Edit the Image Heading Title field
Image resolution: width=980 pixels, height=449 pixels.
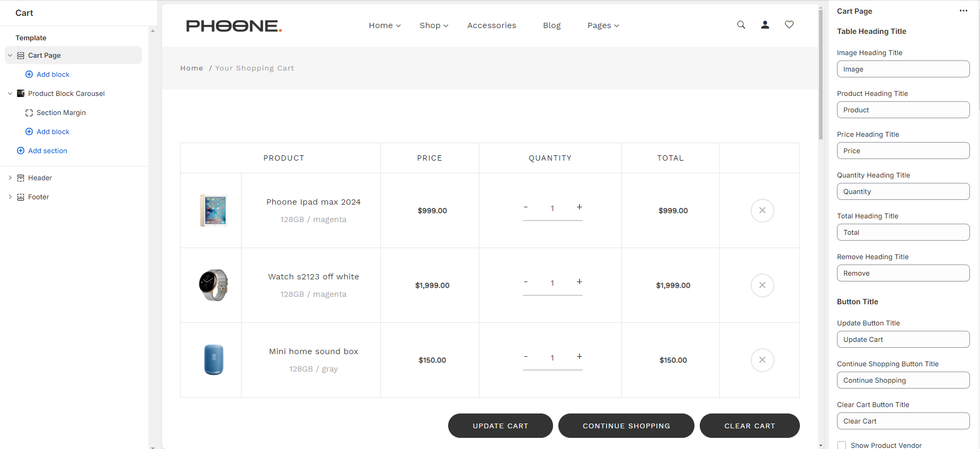[903, 69]
